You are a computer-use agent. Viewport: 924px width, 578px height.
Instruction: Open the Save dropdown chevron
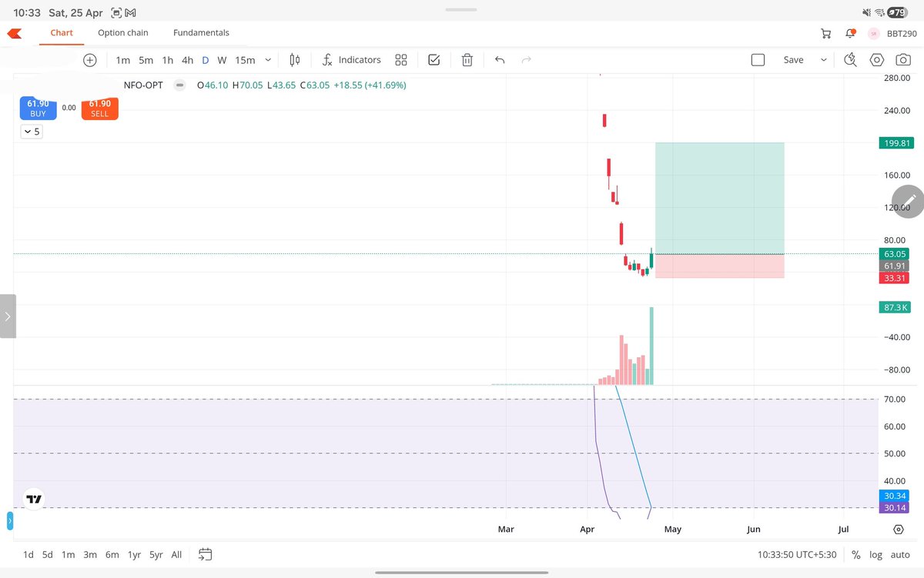tap(824, 59)
